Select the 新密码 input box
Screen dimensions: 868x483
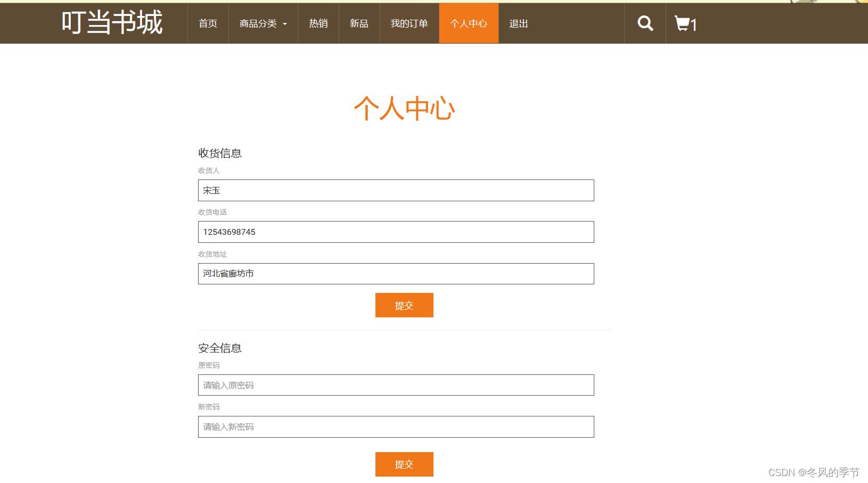click(x=396, y=427)
